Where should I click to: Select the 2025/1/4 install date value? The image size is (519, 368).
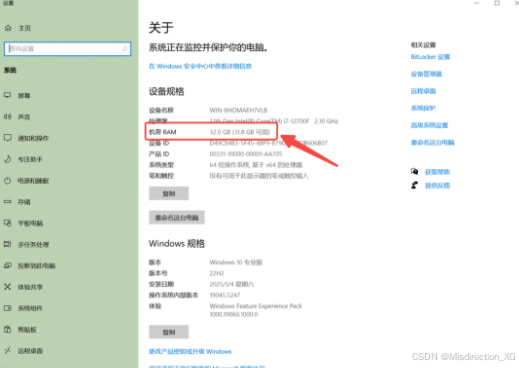coord(232,284)
